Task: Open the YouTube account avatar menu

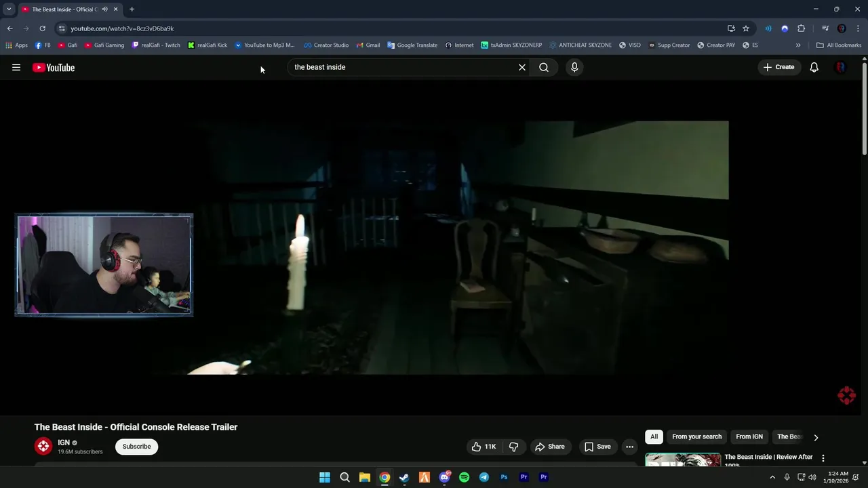Action: coord(840,67)
